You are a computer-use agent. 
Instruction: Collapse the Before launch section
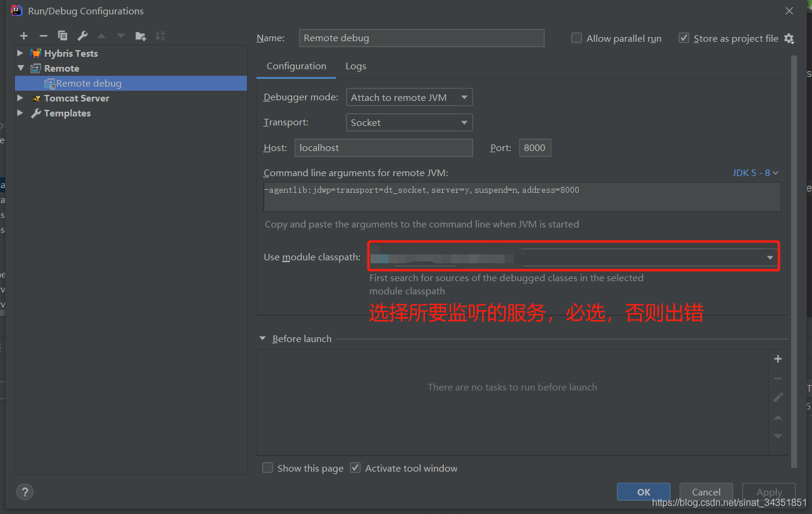(263, 338)
